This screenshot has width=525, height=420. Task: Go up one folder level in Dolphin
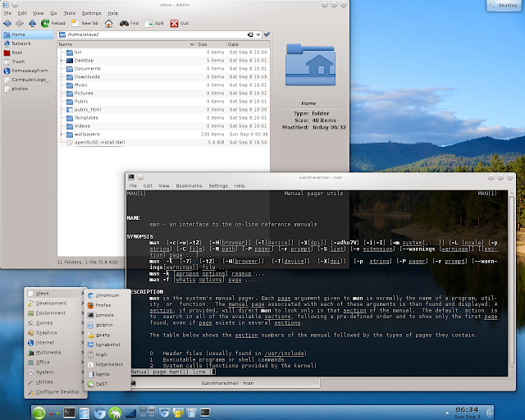pos(32,23)
